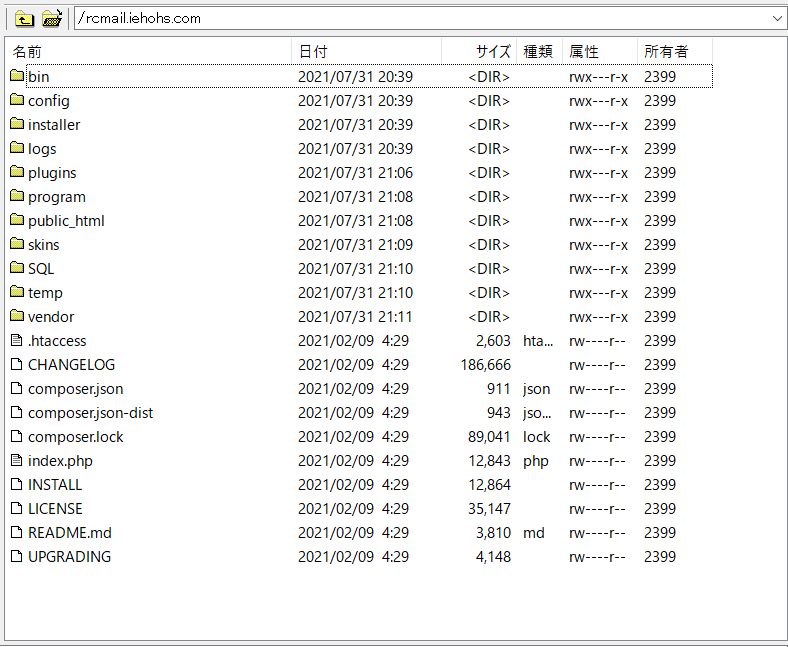788x647 pixels.
Task: Select the logs folder icon
Action: [x=17, y=148]
